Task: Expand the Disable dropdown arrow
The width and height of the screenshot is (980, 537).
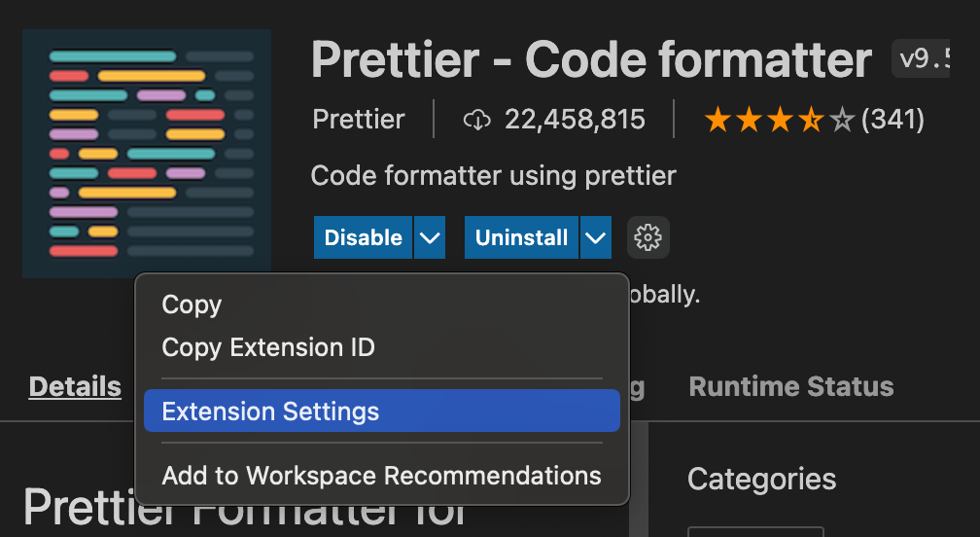Action: coord(430,237)
